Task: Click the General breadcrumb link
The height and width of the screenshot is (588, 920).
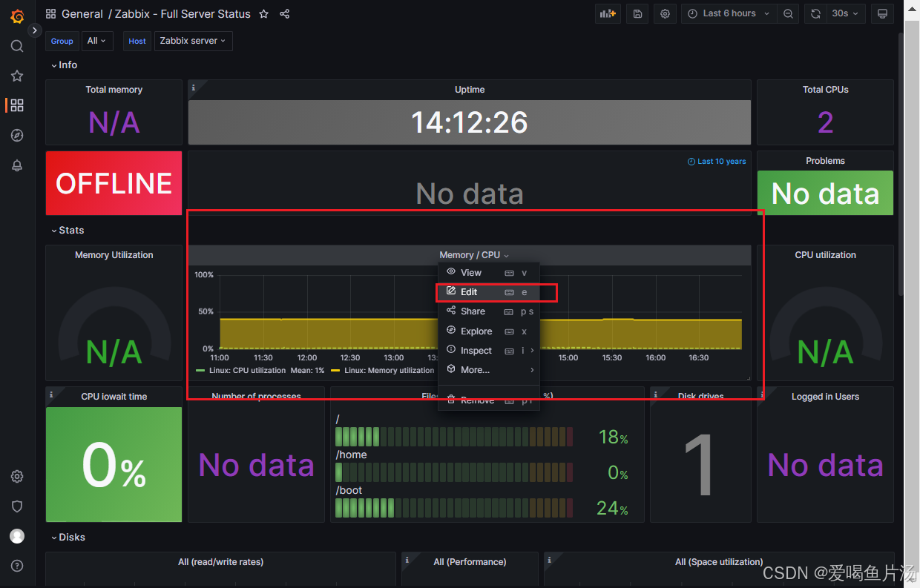Action: [x=82, y=14]
